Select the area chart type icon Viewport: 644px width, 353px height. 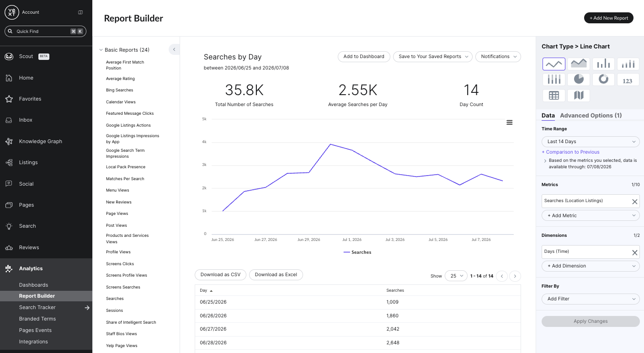click(579, 64)
